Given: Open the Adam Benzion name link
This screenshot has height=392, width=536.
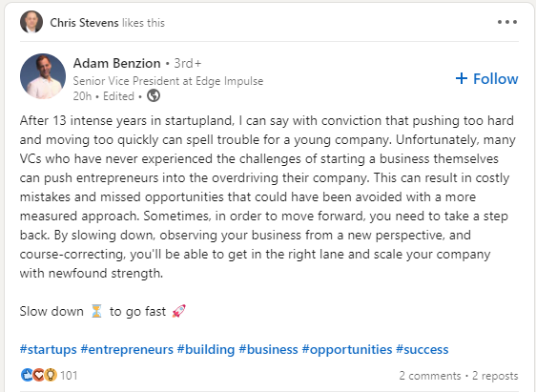Looking at the screenshot, I should pos(117,63).
